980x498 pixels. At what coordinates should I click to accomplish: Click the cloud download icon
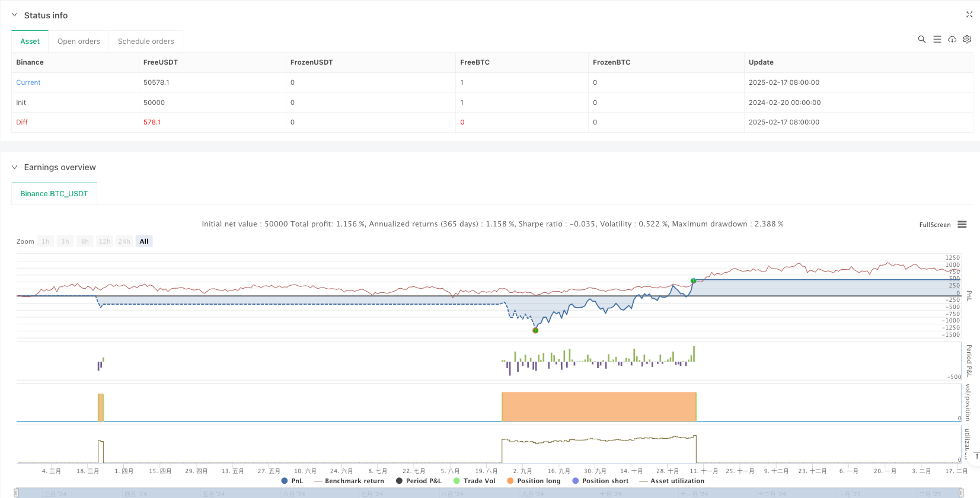click(952, 39)
